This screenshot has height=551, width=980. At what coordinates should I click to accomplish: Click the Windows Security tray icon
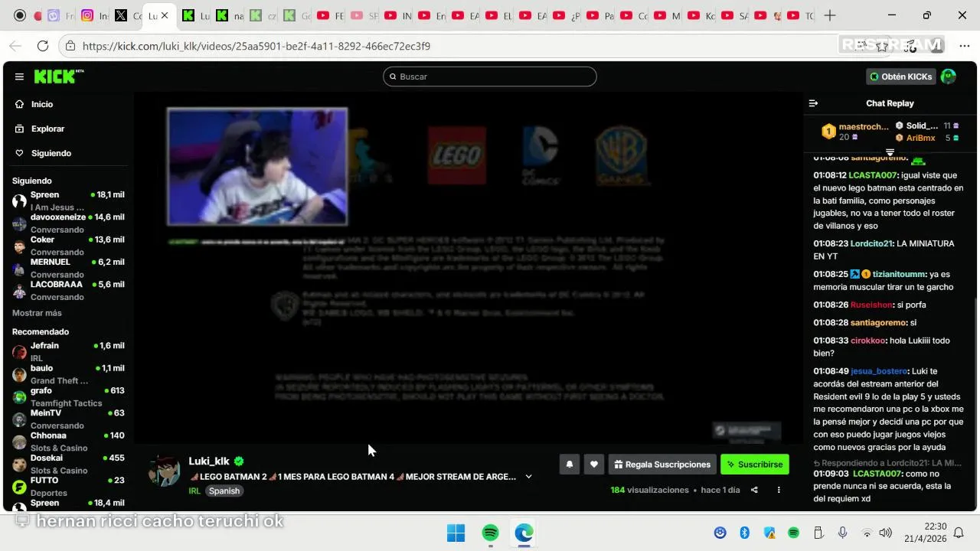[769, 533]
